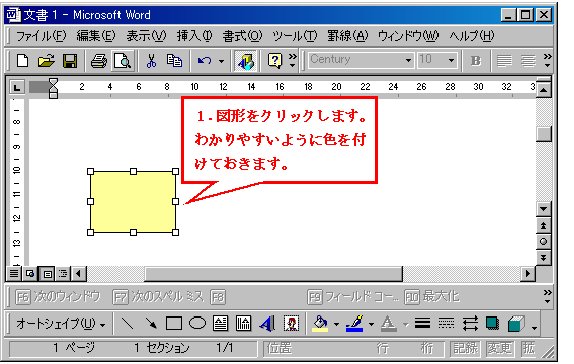
Task: Open the 罫線 (Table) menu
Action: (x=347, y=36)
